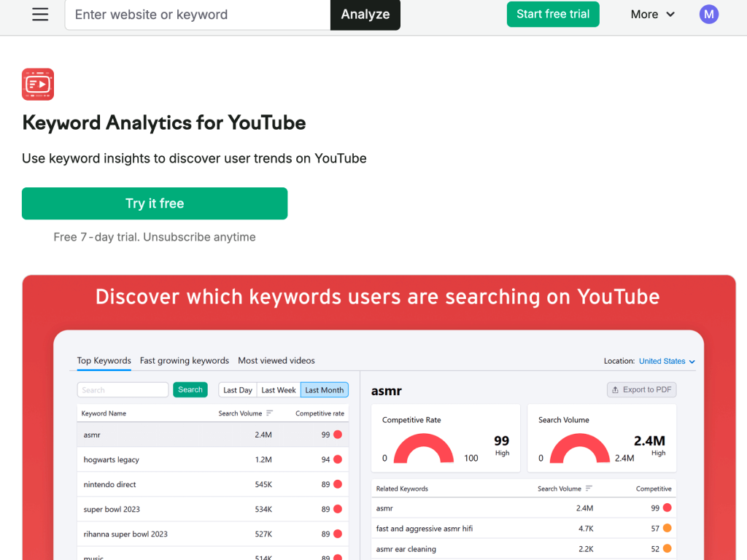Switch to Most viewed videos tab
747x560 pixels.
click(276, 360)
